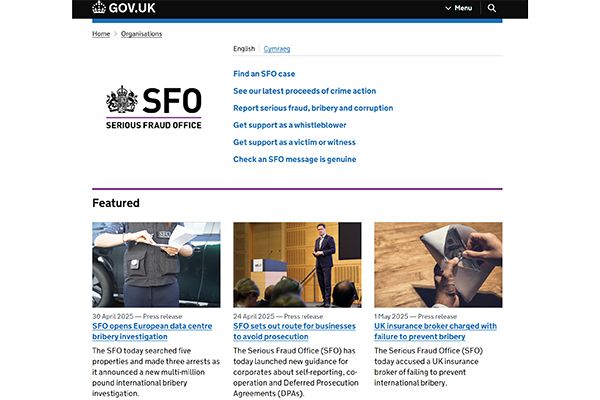Open Organisations breadcrumb link
This screenshot has height=400, width=600.
(141, 34)
